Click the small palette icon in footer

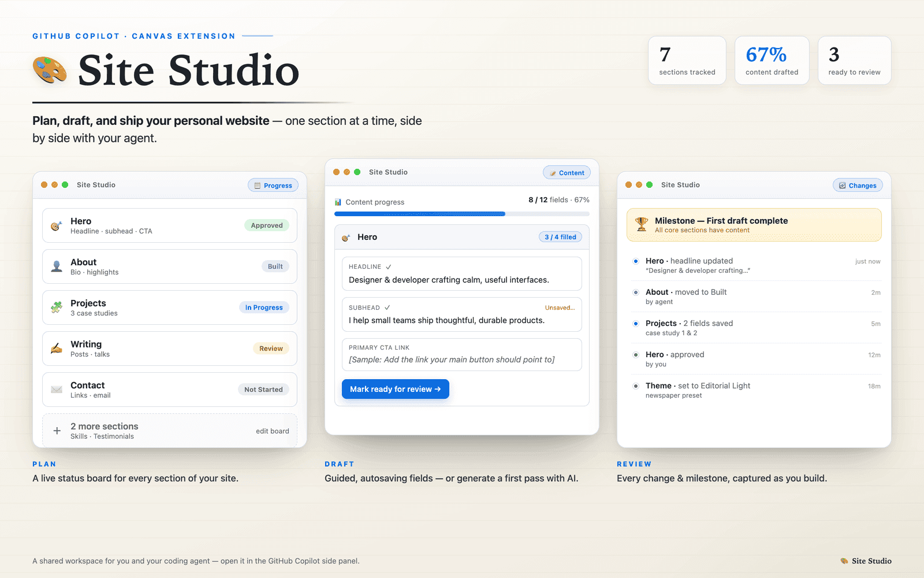click(x=844, y=561)
